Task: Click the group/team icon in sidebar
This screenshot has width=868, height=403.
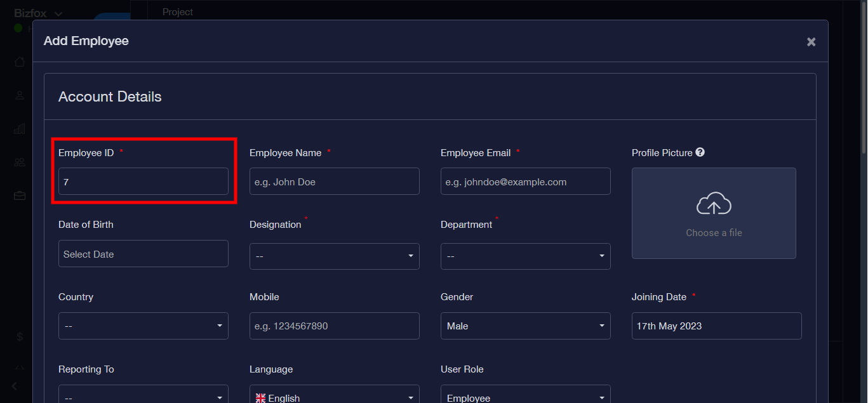Action: 20,162
